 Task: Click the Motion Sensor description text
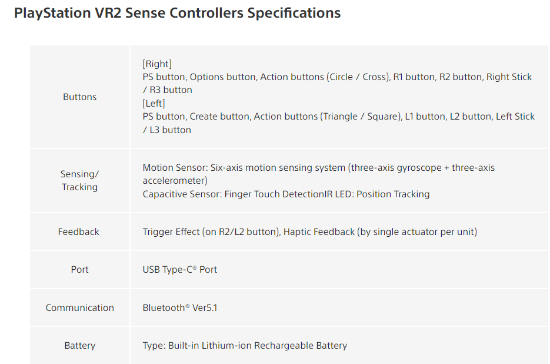coord(318,174)
